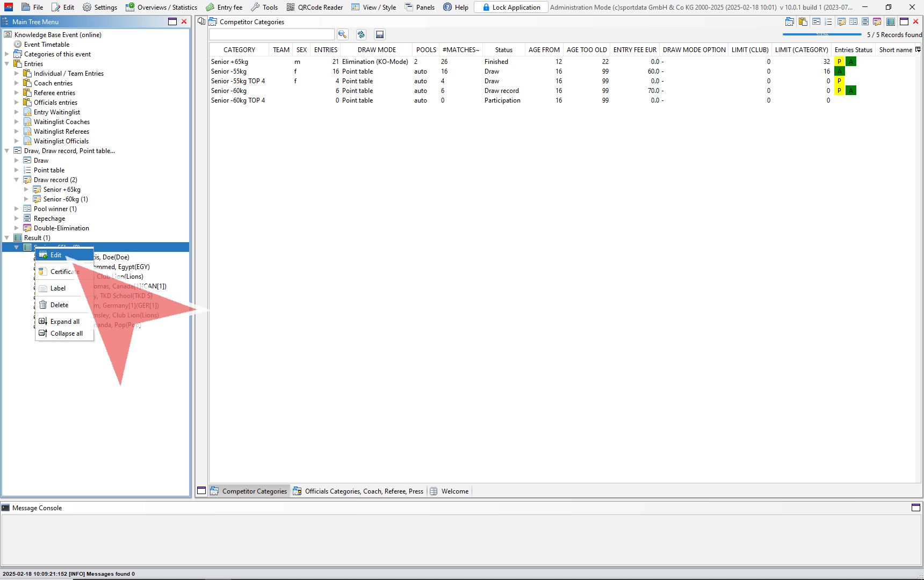
Task: Click the magnifier search icon beside filter field
Action: pos(342,34)
